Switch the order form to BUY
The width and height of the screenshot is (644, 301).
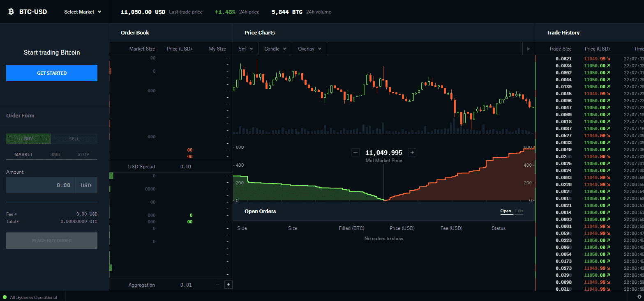tap(28, 138)
